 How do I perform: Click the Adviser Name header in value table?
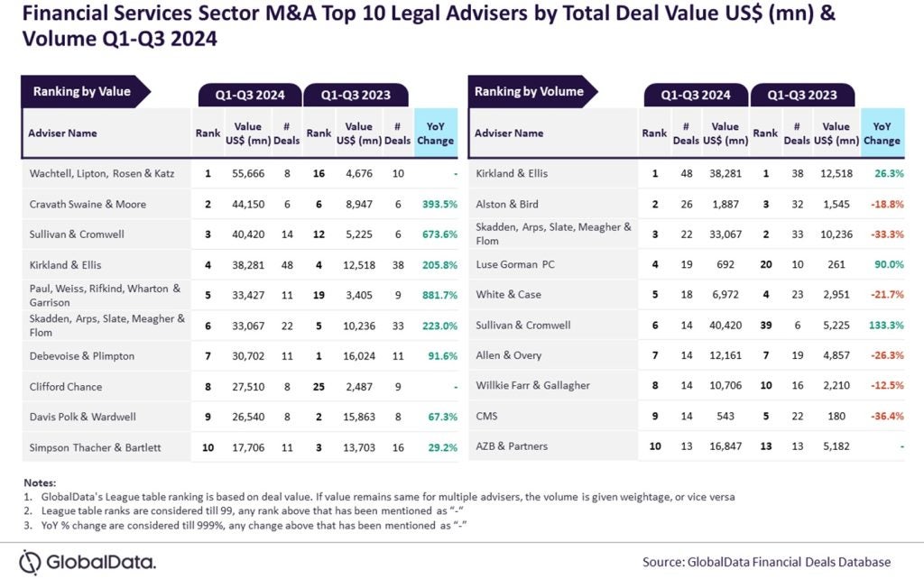[x=63, y=133]
